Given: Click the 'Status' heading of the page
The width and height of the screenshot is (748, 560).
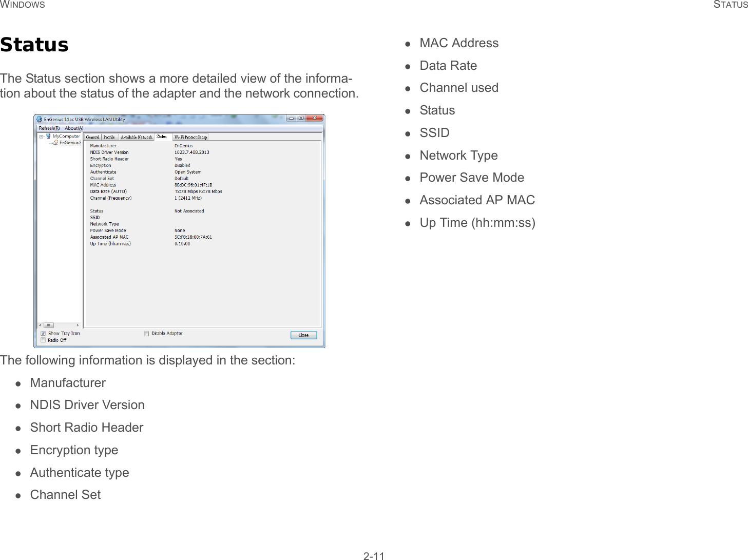Looking at the screenshot, I should click(x=34, y=45).
